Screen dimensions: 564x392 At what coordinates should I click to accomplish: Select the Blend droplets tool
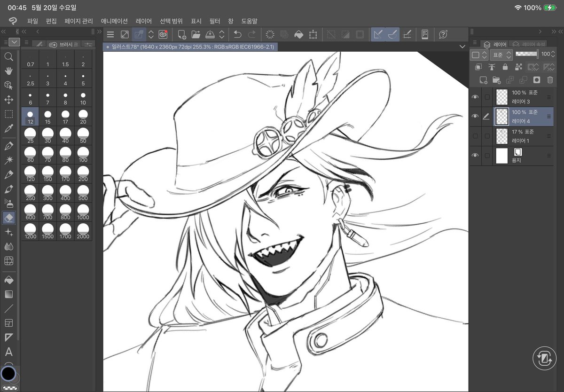point(8,247)
